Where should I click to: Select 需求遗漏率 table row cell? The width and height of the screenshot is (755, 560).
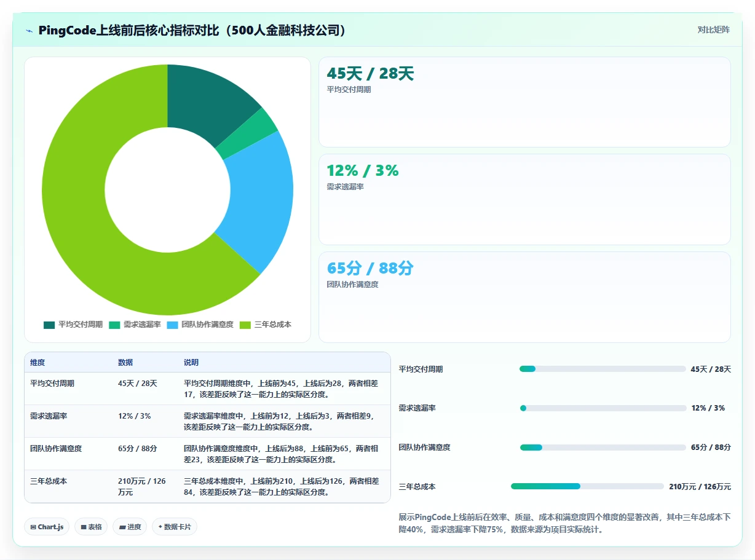coord(49,416)
